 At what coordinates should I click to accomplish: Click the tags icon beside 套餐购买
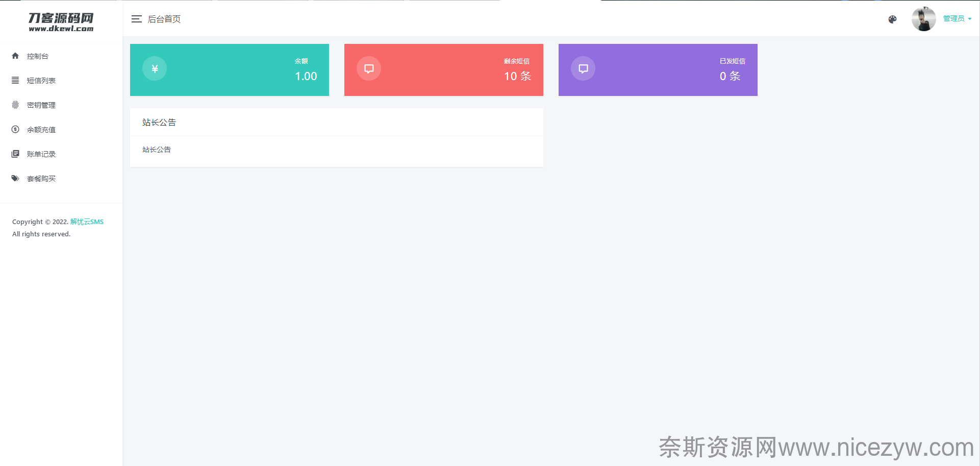15,178
